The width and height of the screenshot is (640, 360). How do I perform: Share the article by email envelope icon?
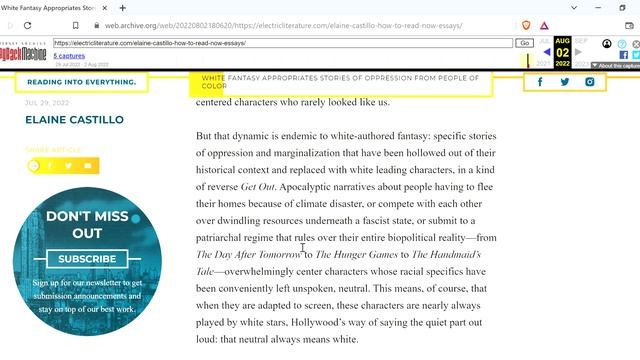pos(87,166)
